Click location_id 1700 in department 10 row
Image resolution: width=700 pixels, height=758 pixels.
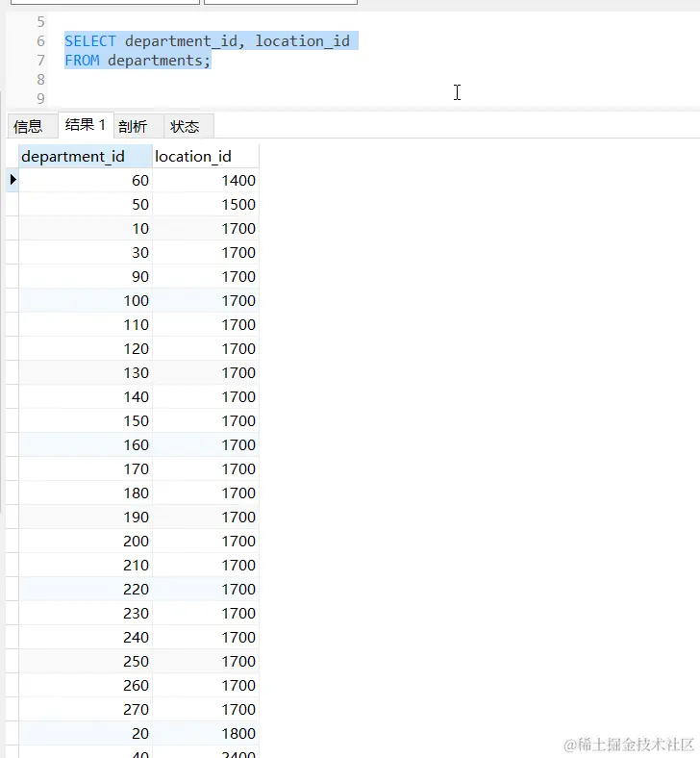click(206, 228)
